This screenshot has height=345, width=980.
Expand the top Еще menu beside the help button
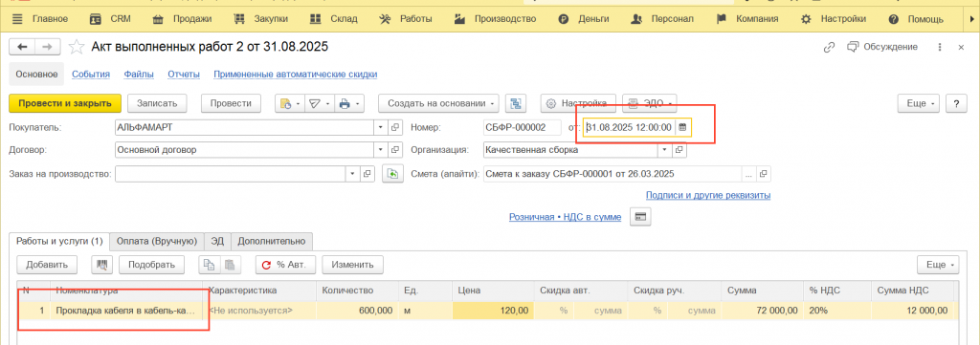(x=919, y=103)
